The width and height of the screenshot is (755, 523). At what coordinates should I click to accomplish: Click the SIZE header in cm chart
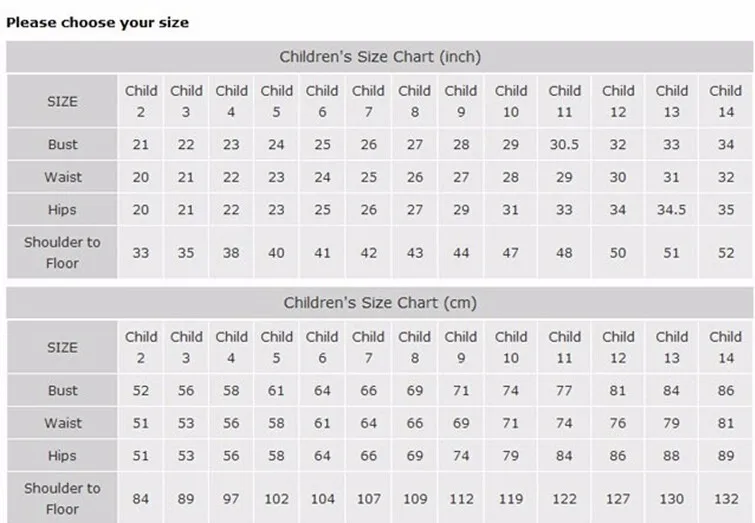(x=62, y=347)
